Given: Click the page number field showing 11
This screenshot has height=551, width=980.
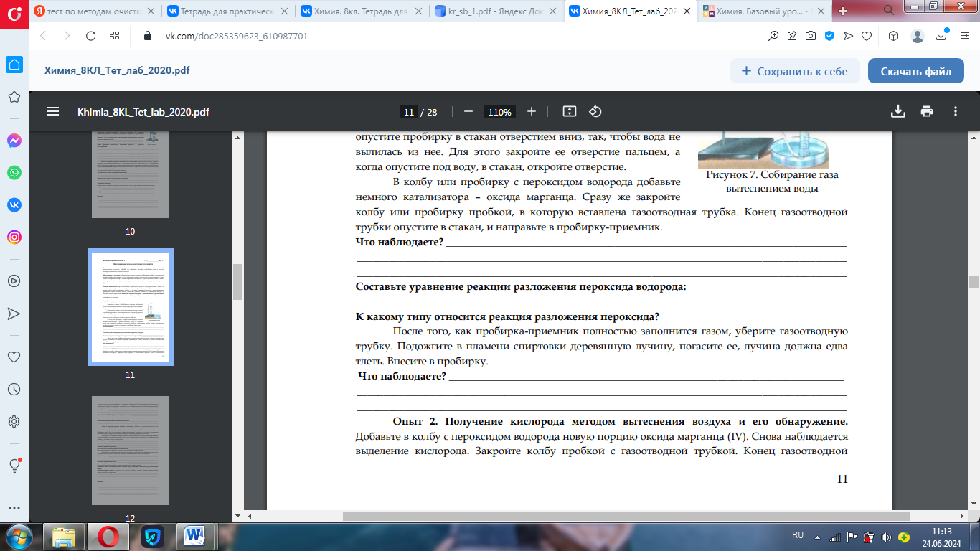Looking at the screenshot, I should tap(408, 112).
